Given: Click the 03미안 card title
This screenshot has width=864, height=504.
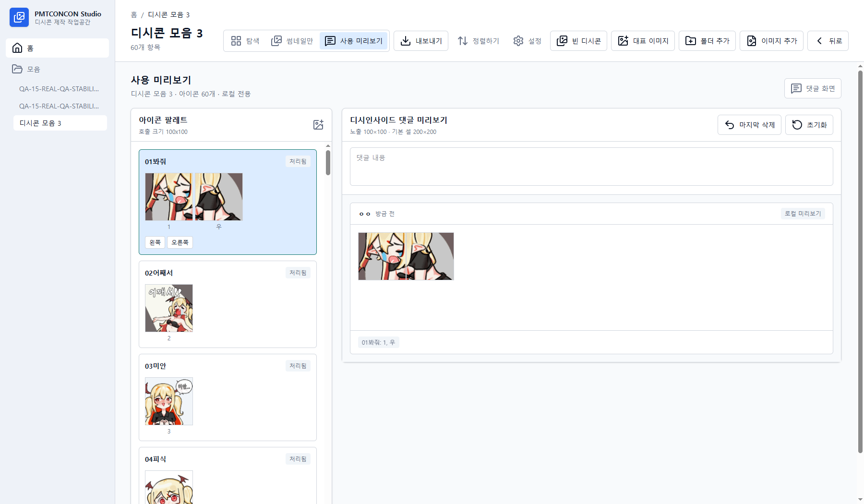Looking at the screenshot, I should [156, 366].
